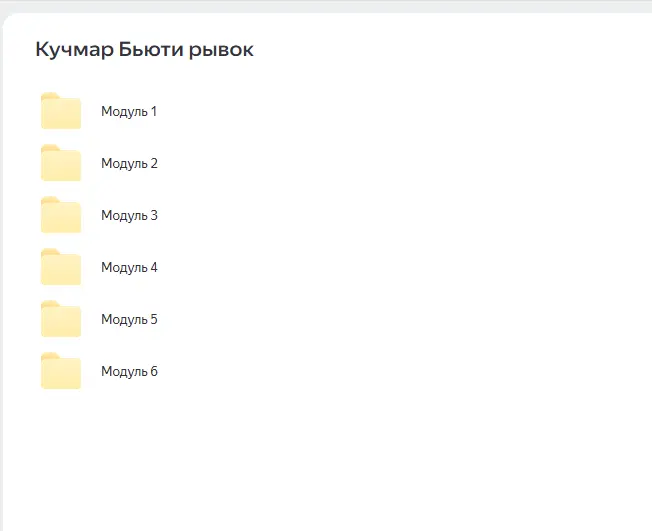Choose the Модуль 4 folder icon
Screen dimensions: 652x531
click(x=60, y=267)
